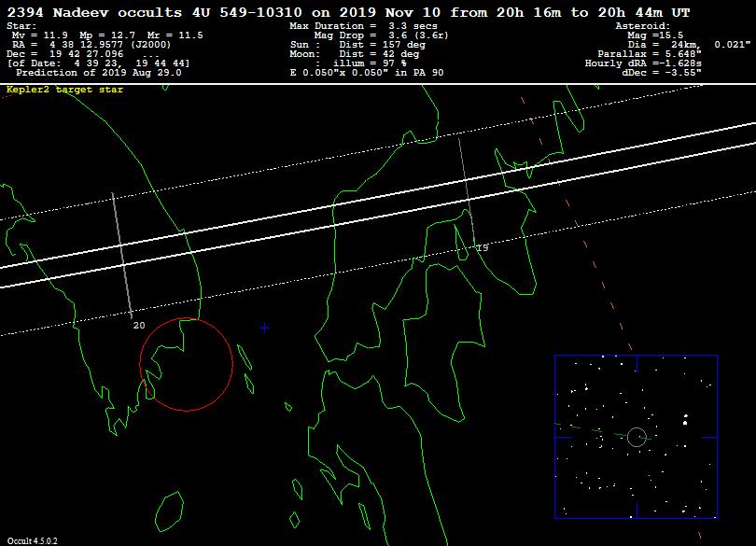
Task: Select the Dec '19 42 27.096' line
Action: tap(65, 54)
